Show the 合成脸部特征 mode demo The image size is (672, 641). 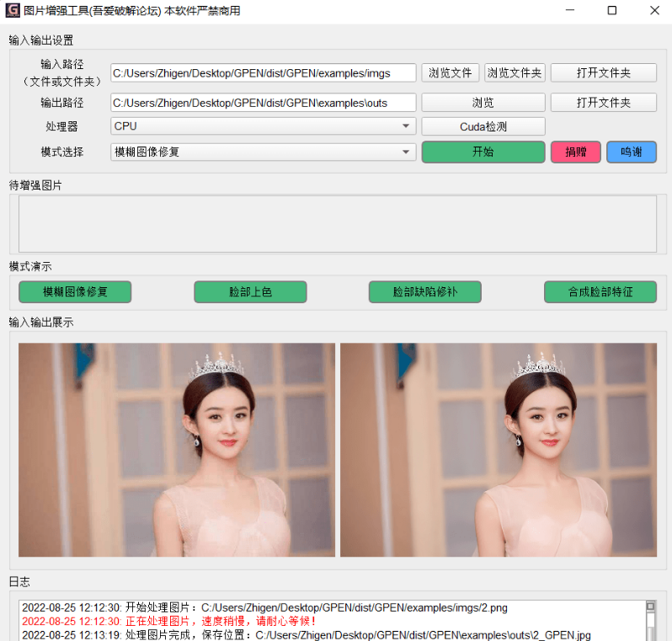[600, 292]
